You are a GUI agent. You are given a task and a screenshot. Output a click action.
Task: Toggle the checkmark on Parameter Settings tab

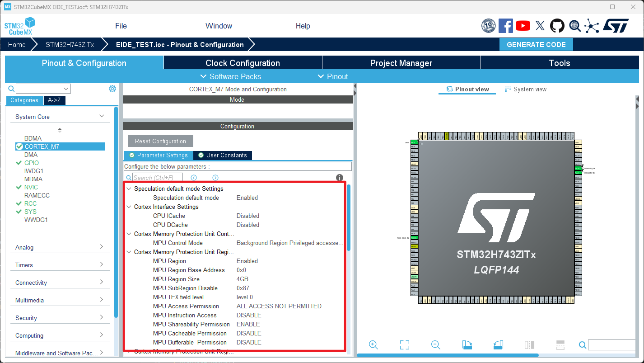pos(131,155)
